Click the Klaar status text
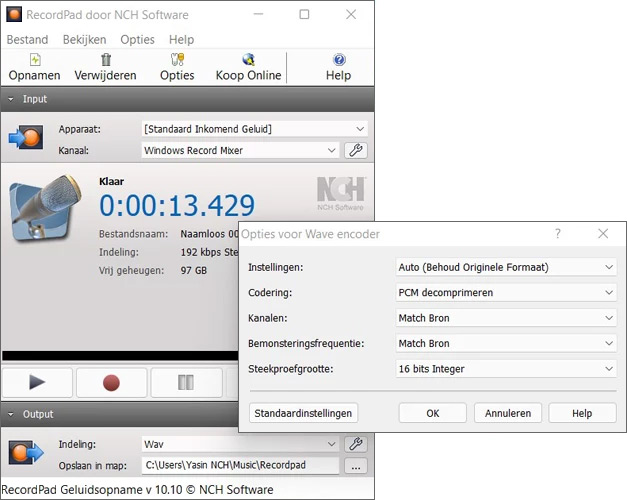Screen dimensions: 627x500 tap(112, 182)
